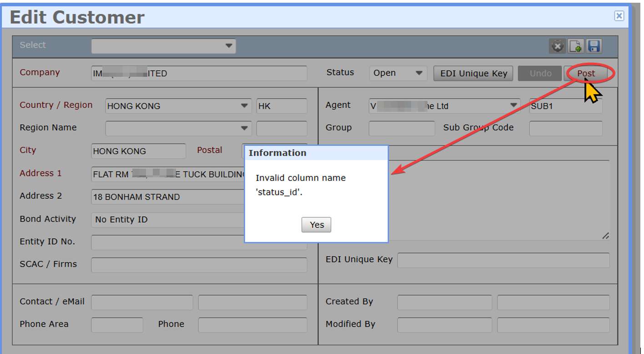Open the Country / Region dropdown
Screen dimensions: 644x354
(x=178, y=106)
